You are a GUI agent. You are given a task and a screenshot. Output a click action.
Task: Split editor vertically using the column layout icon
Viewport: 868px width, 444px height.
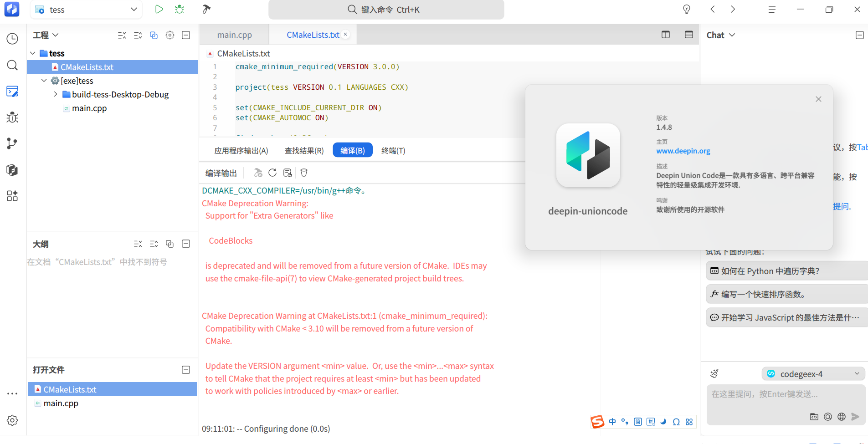666,35
